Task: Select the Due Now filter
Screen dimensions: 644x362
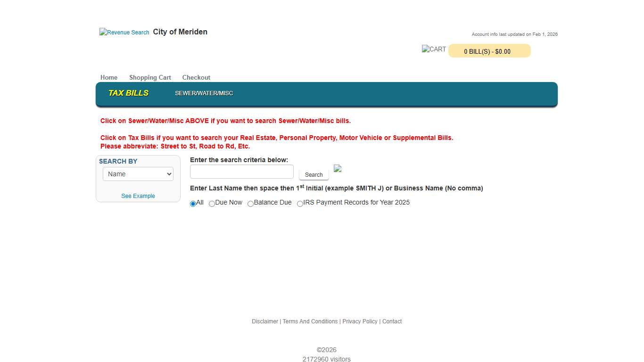Action: tap(212, 204)
